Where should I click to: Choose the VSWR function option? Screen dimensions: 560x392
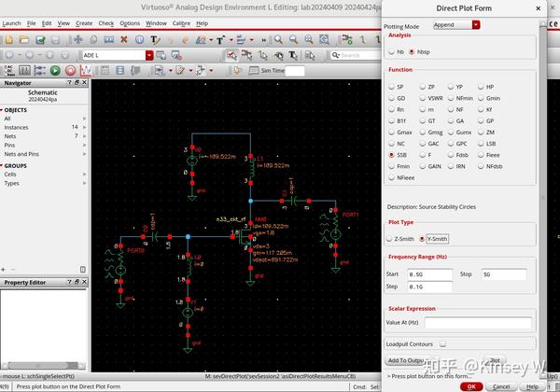pos(423,98)
